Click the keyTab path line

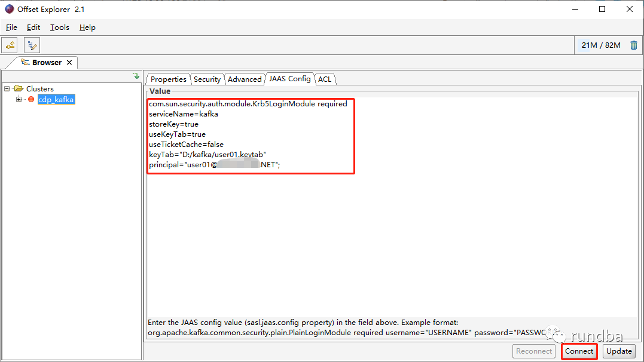click(x=207, y=155)
